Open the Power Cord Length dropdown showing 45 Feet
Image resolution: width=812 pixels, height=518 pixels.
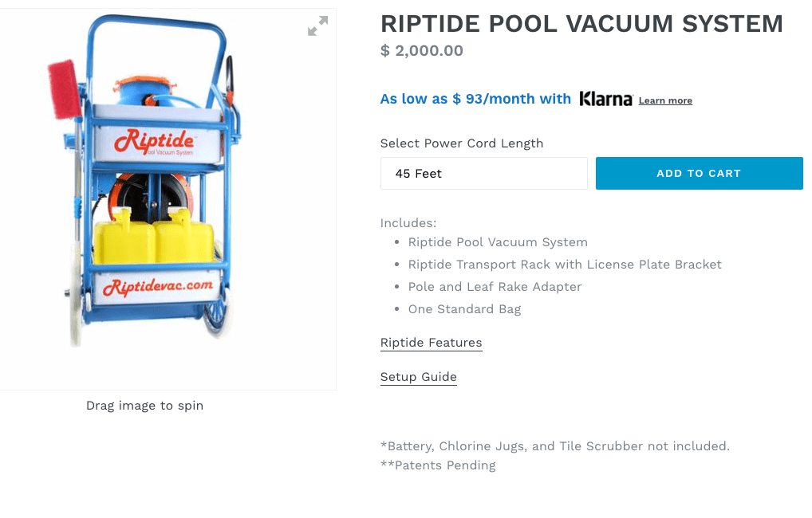click(483, 174)
